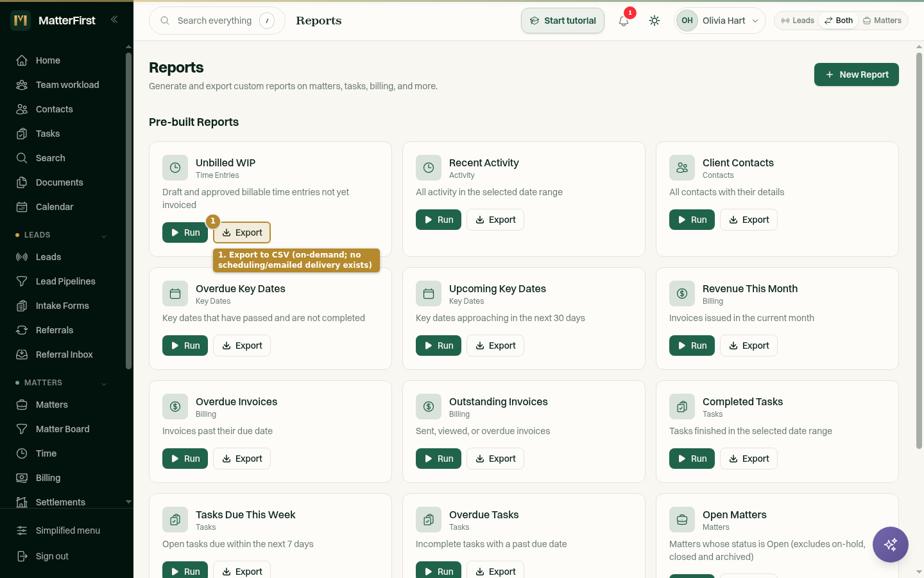The width and height of the screenshot is (924, 578).
Task: Click the Outstanding Invoices dollar icon
Action: tap(429, 407)
